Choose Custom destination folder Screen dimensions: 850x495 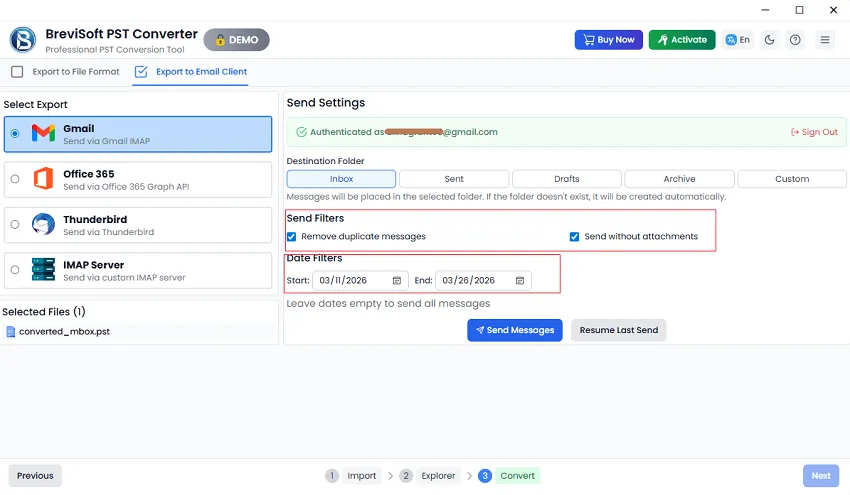tap(792, 179)
